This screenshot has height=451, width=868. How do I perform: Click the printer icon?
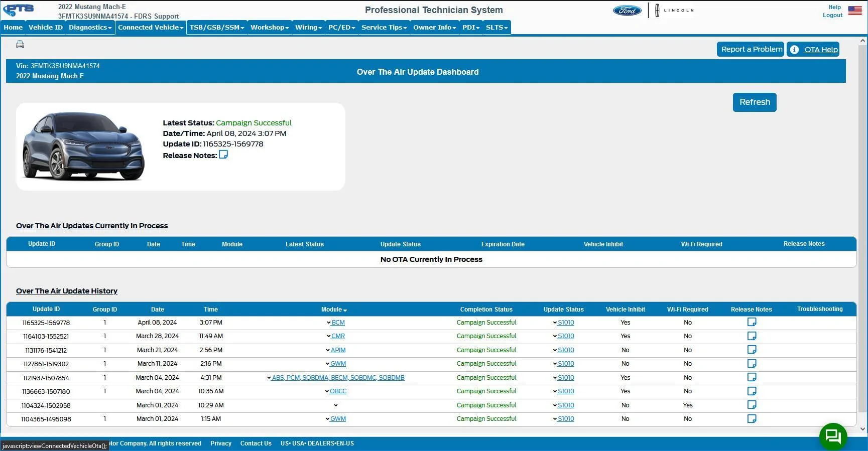point(20,44)
